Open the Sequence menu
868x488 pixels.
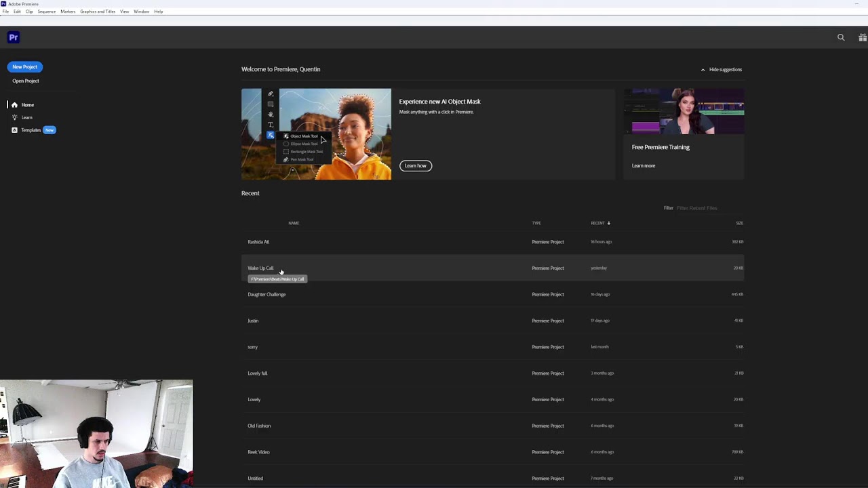coord(47,12)
